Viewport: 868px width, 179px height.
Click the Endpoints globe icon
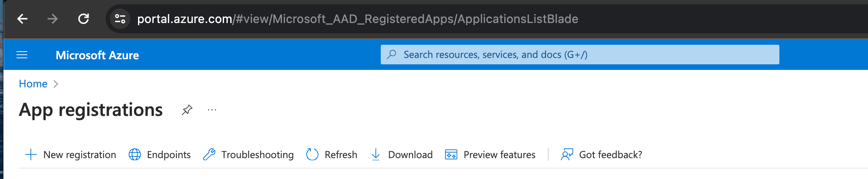[135, 155]
